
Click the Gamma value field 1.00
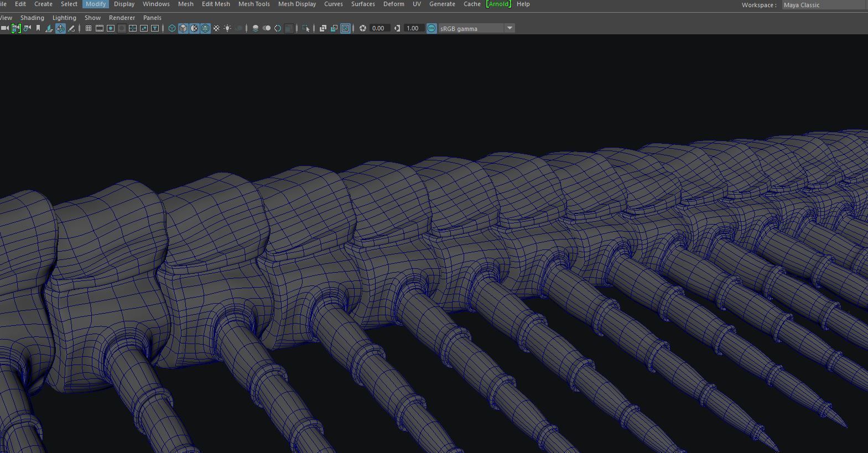pyautogui.click(x=414, y=28)
